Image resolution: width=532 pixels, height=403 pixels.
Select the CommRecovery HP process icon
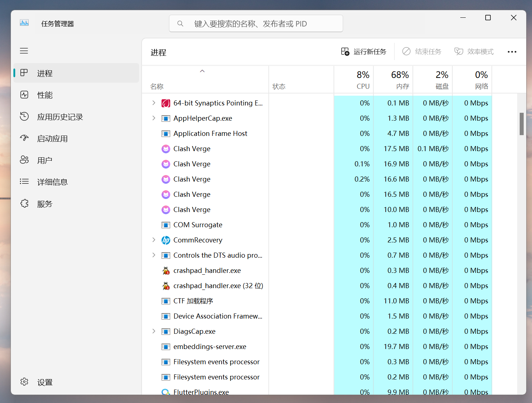pyautogui.click(x=166, y=240)
